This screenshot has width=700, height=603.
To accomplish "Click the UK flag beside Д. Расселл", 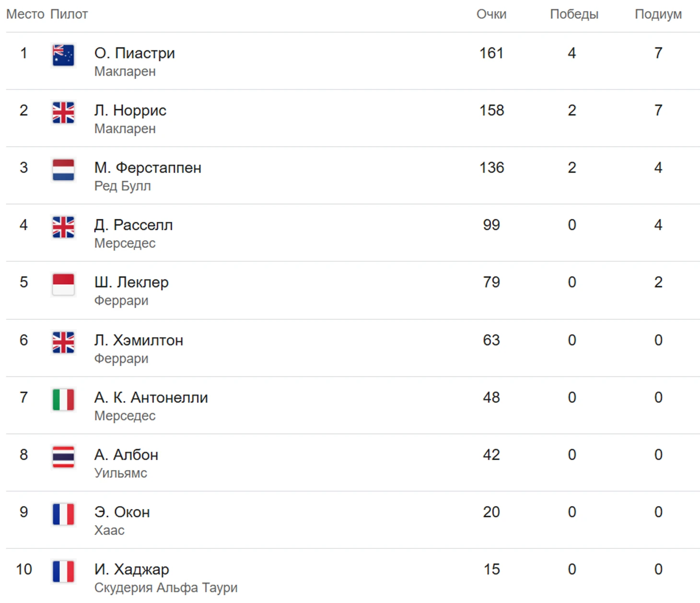I will (x=63, y=227).
